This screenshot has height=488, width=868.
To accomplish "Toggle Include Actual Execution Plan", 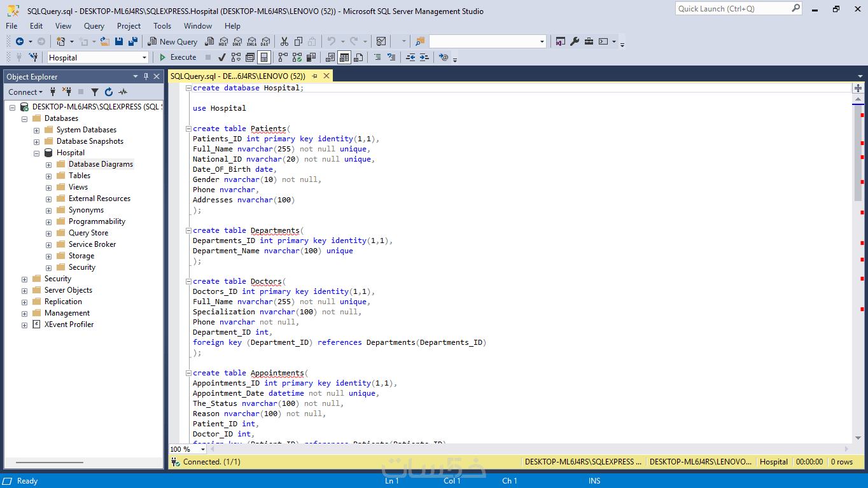I will 283,57.
